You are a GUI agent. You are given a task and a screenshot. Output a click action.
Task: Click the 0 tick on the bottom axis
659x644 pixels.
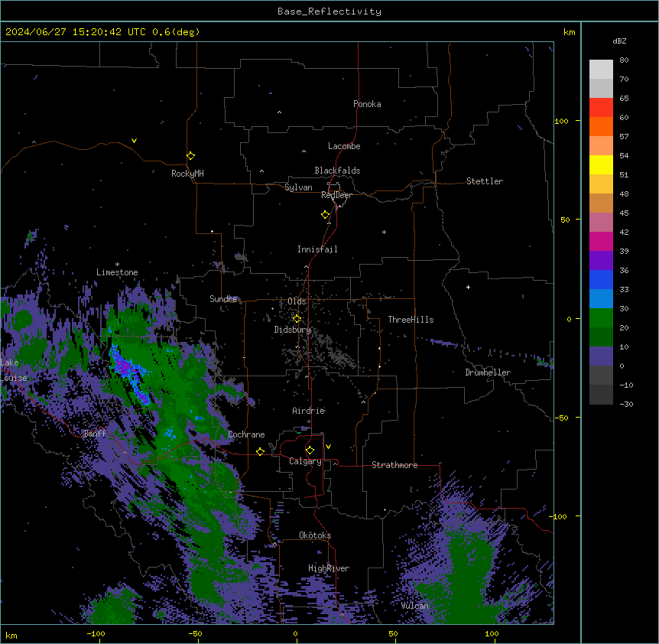click(x=295, y=634)
